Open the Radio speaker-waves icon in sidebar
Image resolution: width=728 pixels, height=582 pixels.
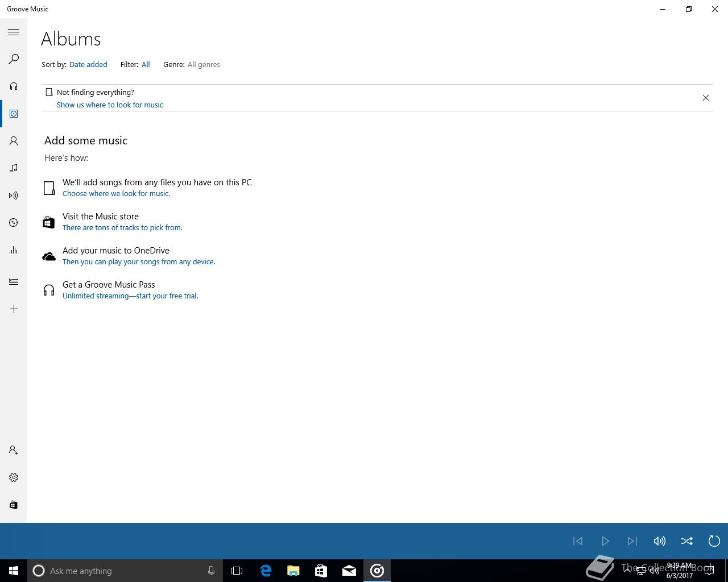click(14, 196)
